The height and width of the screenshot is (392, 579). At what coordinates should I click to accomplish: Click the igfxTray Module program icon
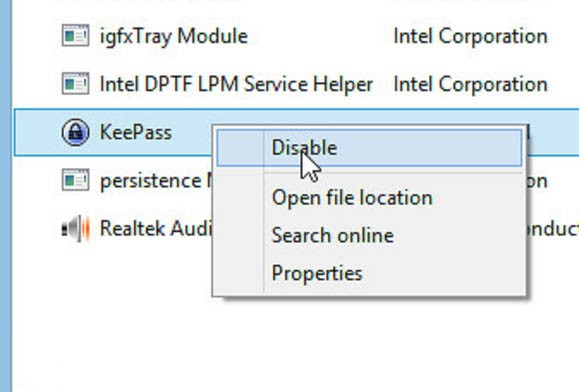point(75,36)
